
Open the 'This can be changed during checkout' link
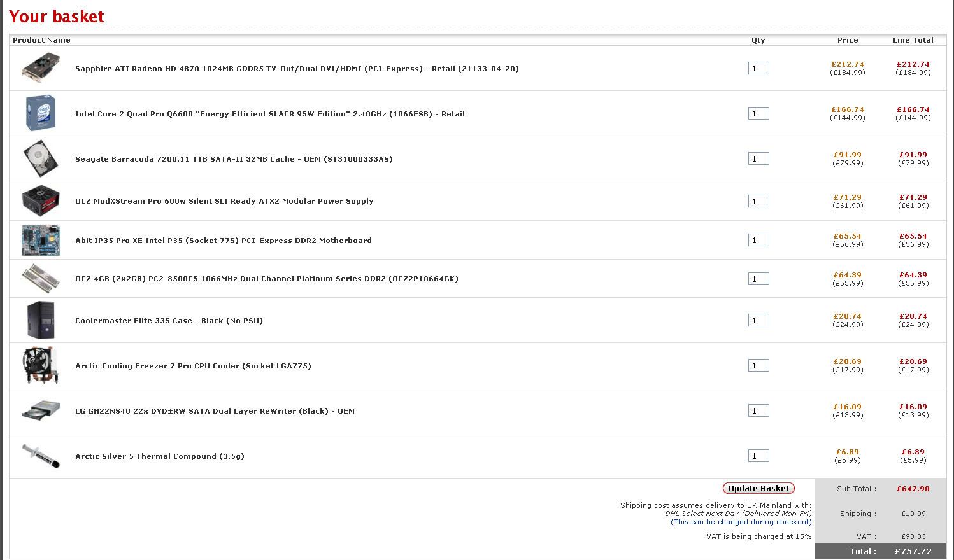point(741,522)
